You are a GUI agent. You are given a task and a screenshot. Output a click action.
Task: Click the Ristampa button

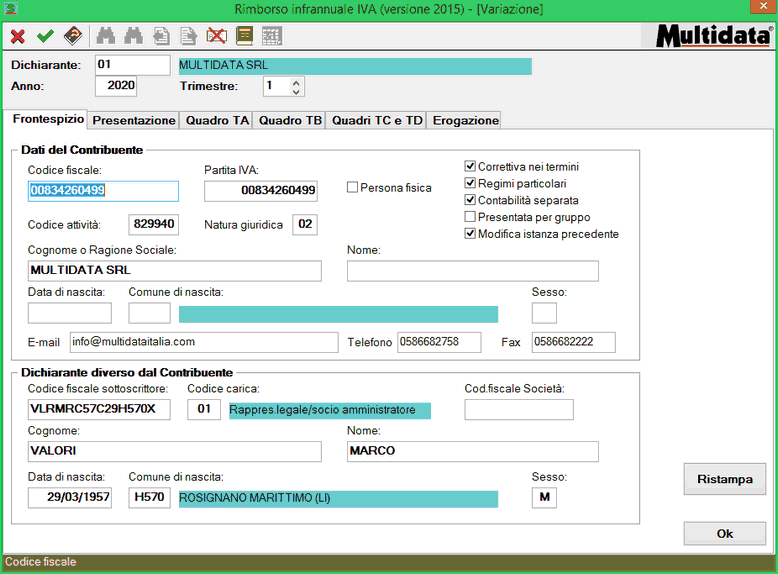click(724, 479)
